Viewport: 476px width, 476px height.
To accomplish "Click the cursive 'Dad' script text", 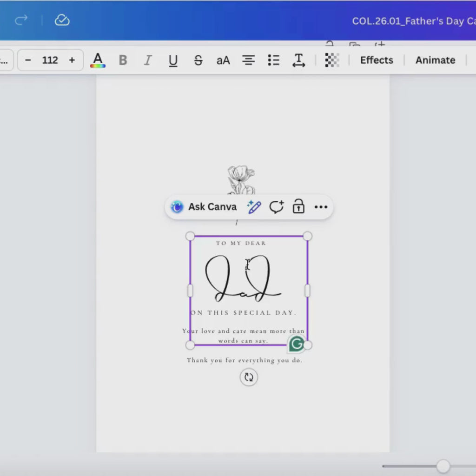I will pos(243,279).
